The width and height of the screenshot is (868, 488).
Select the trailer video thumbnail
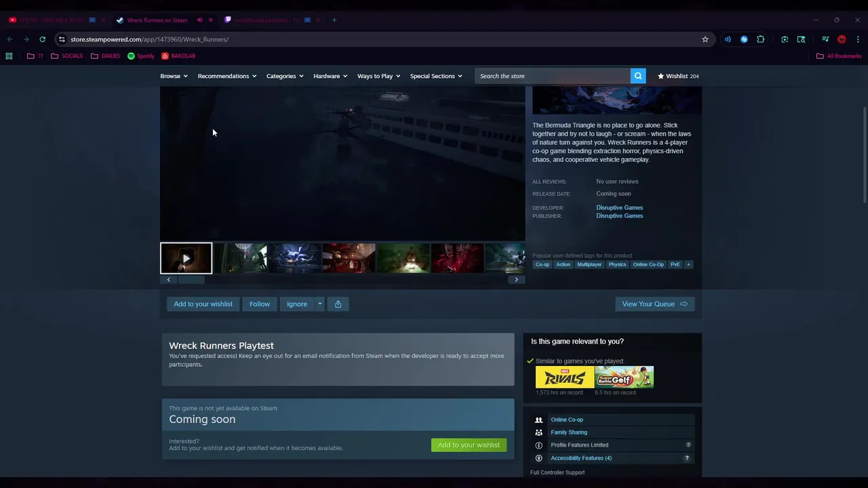[x=186, y=258]
